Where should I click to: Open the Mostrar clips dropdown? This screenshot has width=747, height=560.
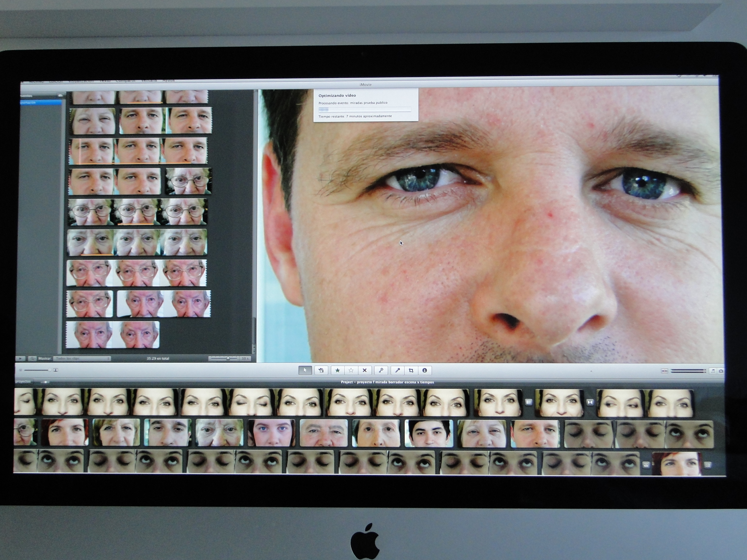click(82, 358)
